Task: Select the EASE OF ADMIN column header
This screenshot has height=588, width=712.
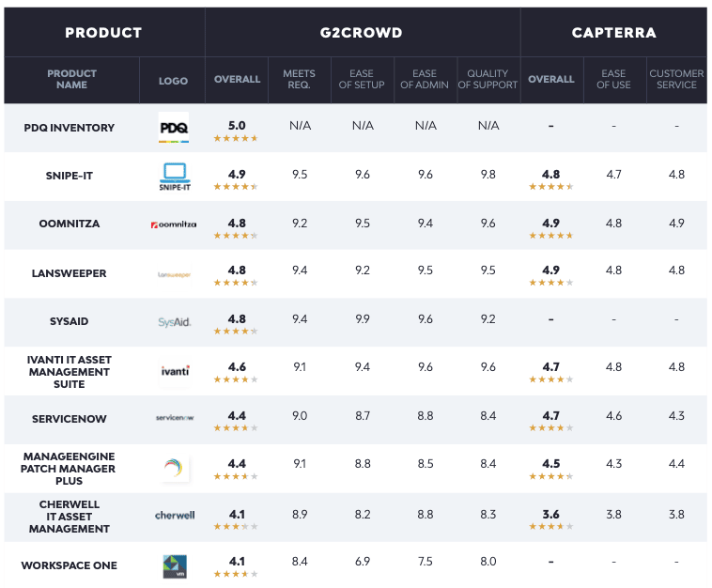Action: tap(425, 79)
